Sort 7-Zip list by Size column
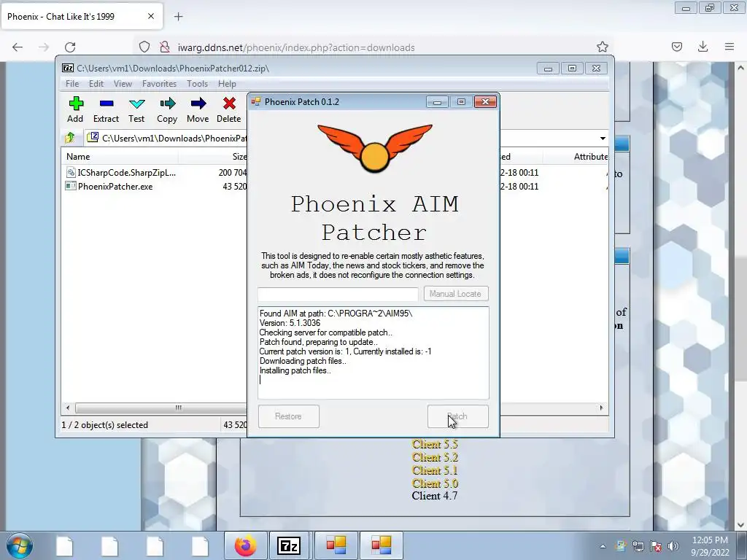 (x=213, y=157)
